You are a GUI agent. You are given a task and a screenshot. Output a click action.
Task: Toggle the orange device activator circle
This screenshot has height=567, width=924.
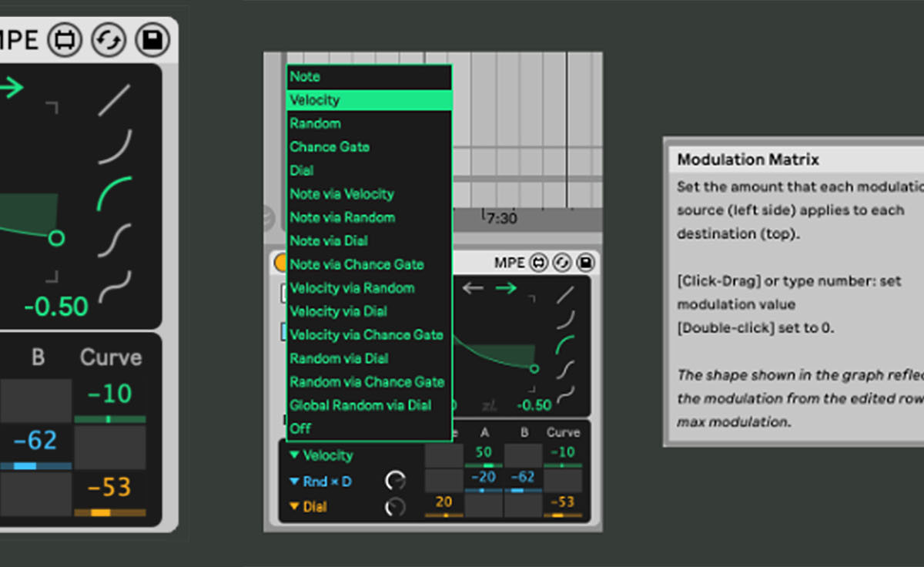[x=280, y=263]
